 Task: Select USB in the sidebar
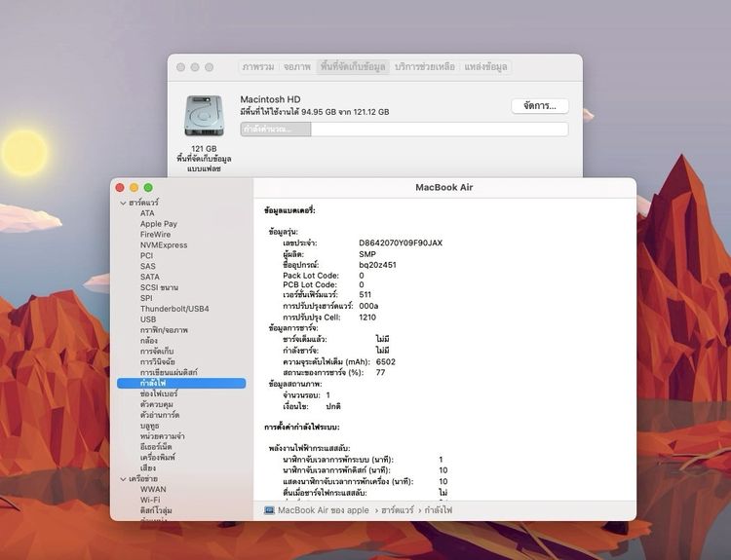pos(148,319)
